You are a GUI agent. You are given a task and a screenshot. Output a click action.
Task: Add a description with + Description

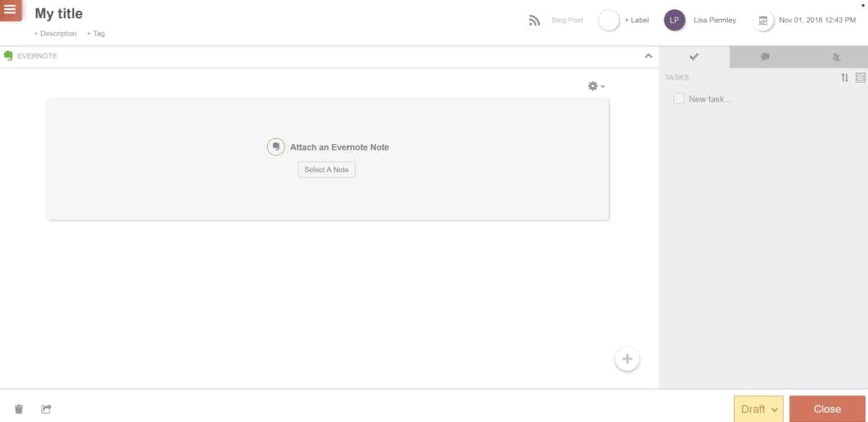click(56, 33)
